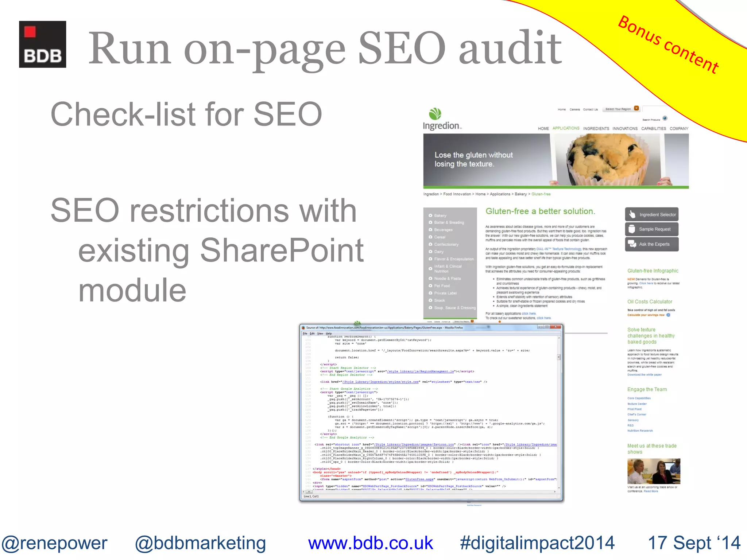The image size is (747, 560).
Task: Click the Texture Center link
Action: point(637,404)
